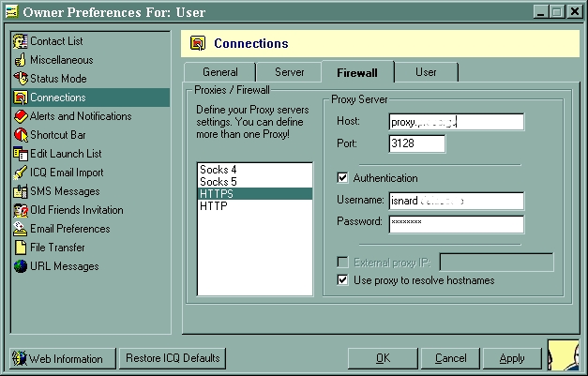Viewport: 588px width, 376px height.
Task: Select Email Preferences entry
Action: point(91,229)
